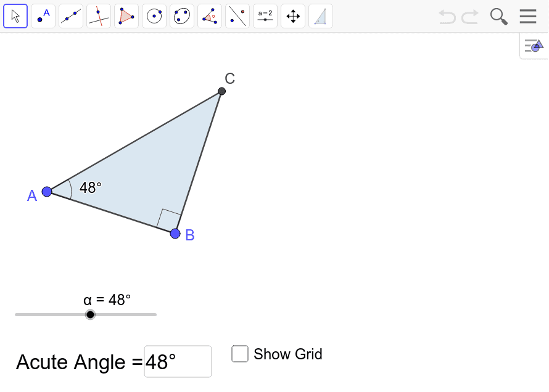This screenshot has width=549, height=392.
Task: Select the Ellipse conic tool
Action: click(x=182, y=16)
